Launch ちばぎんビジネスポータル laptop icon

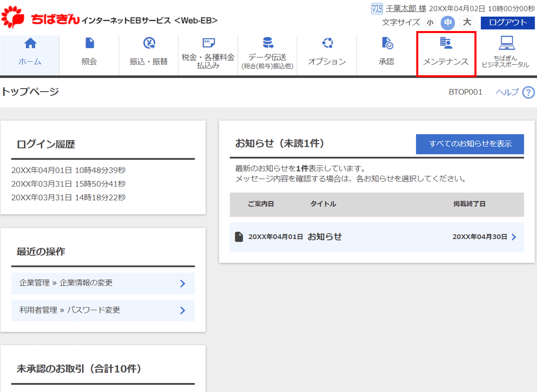point(506,43)
